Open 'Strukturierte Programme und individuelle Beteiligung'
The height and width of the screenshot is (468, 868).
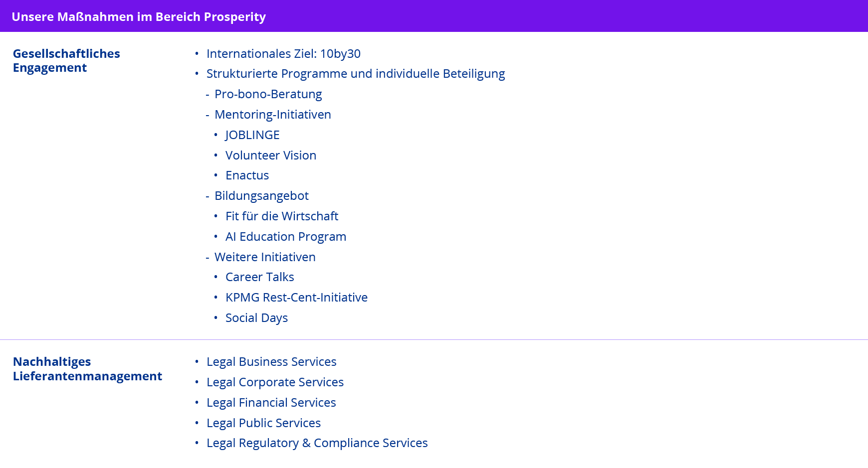[x=355, y=74]
